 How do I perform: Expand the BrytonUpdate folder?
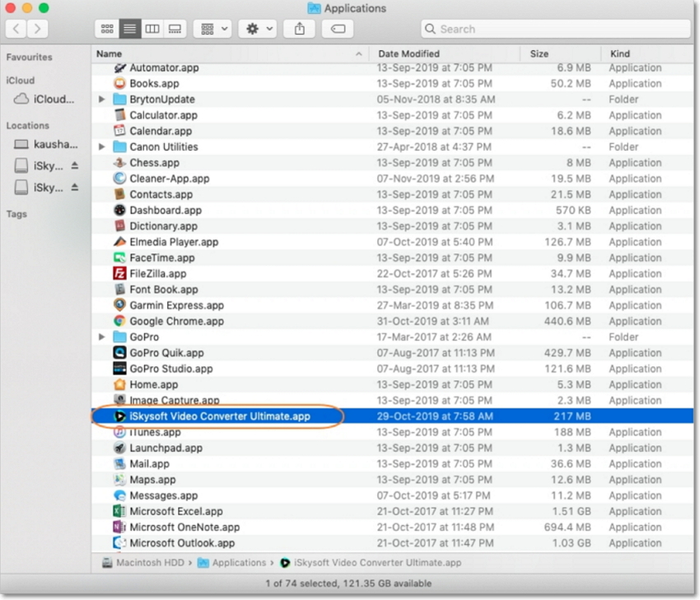pos(102,100)
